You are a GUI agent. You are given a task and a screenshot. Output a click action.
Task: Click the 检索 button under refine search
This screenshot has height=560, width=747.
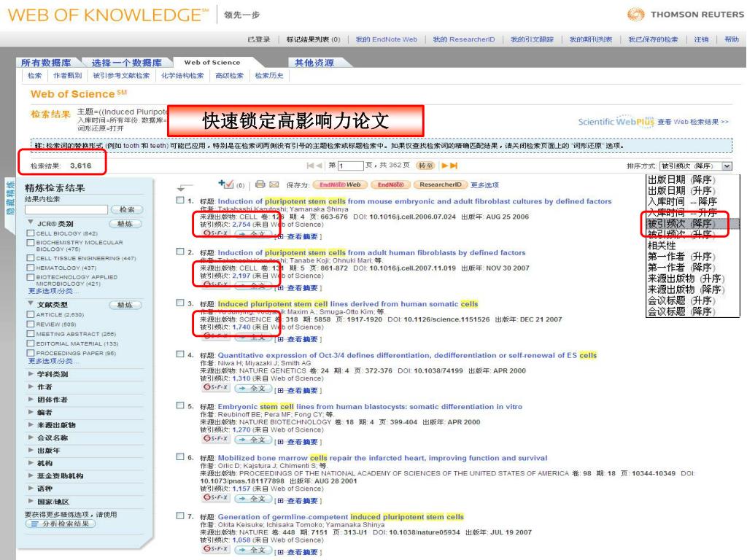tap(127, 209)
